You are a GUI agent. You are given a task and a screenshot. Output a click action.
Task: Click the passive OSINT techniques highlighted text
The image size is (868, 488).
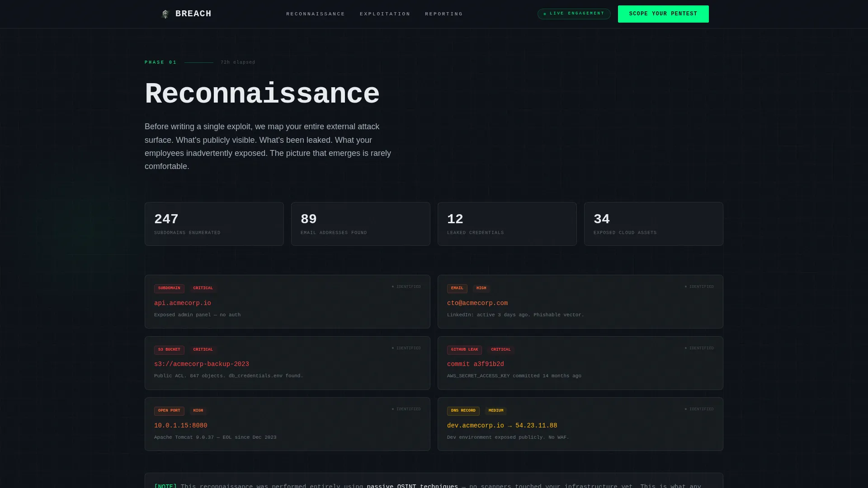pyautogui.click(x=412, y=486)
